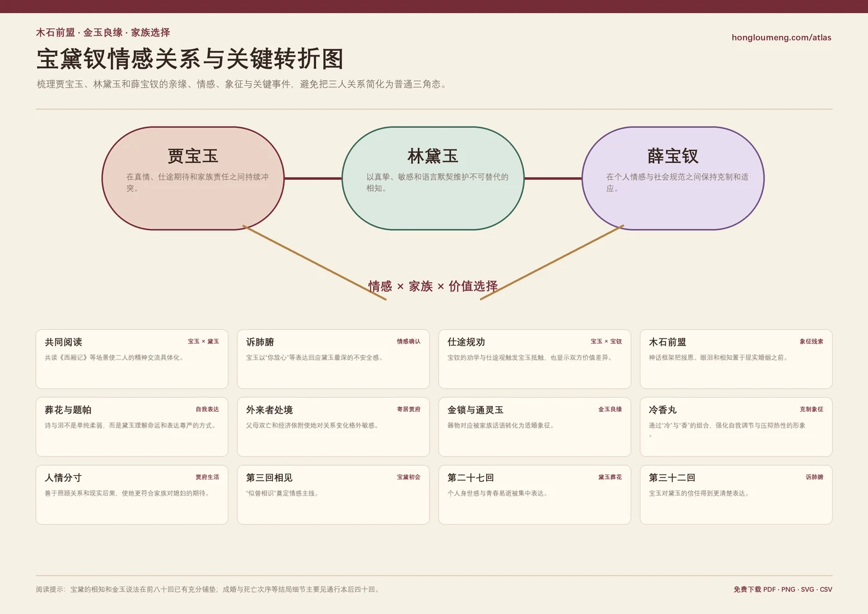Click the text 共读《西厢记》等场景

coord(114,358)
